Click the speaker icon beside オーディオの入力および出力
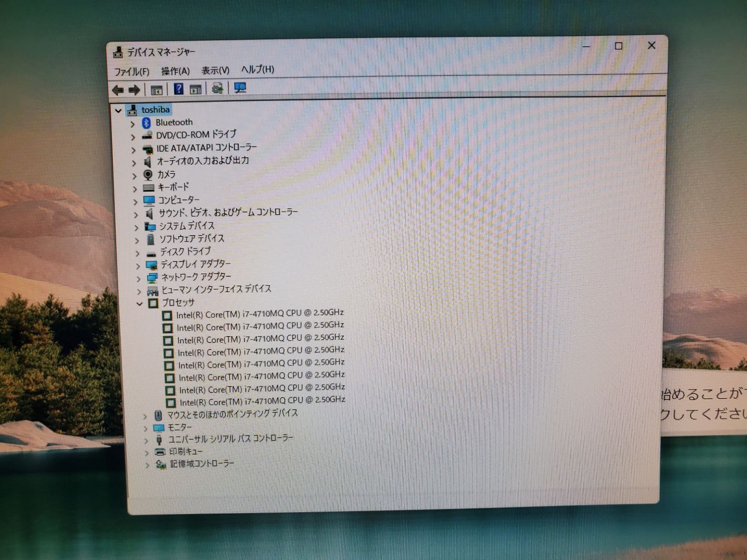The height and width of the screenshot is (560, 747). pos(148,162)
